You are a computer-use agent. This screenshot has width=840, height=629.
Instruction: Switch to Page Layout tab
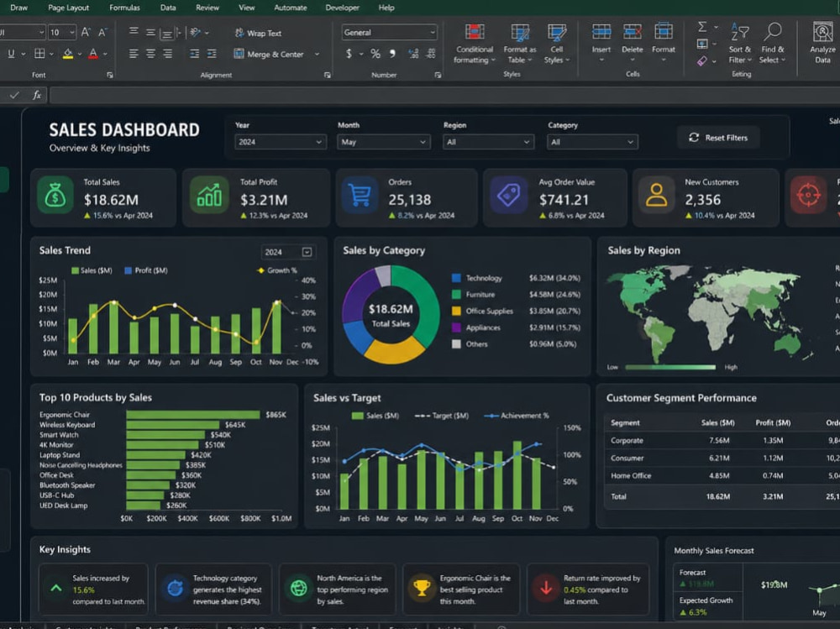(69, 8)
